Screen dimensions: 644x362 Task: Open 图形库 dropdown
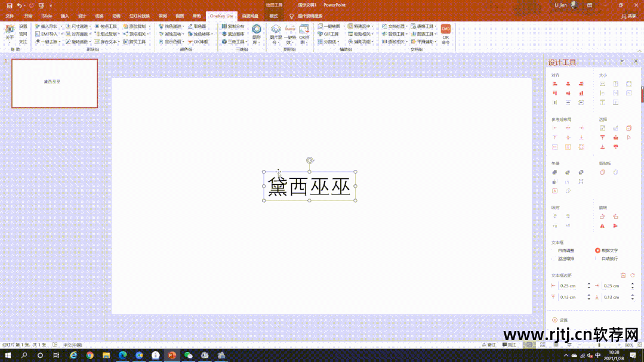click(x=256, y=35)
